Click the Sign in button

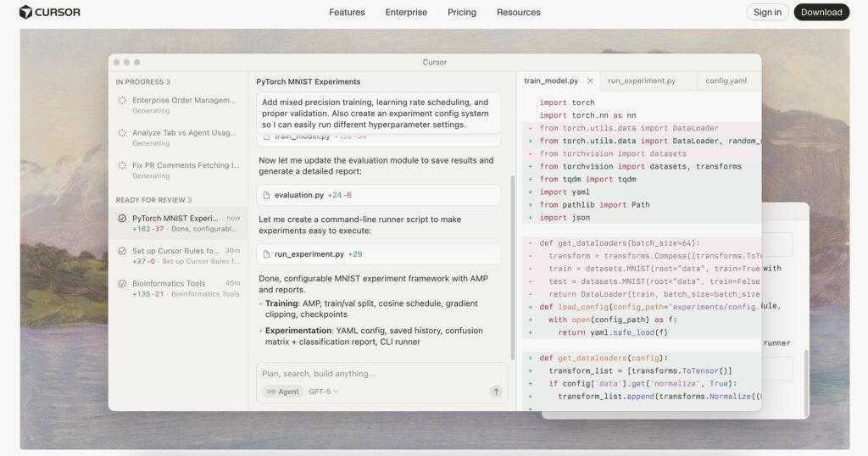tap(767, 12)
